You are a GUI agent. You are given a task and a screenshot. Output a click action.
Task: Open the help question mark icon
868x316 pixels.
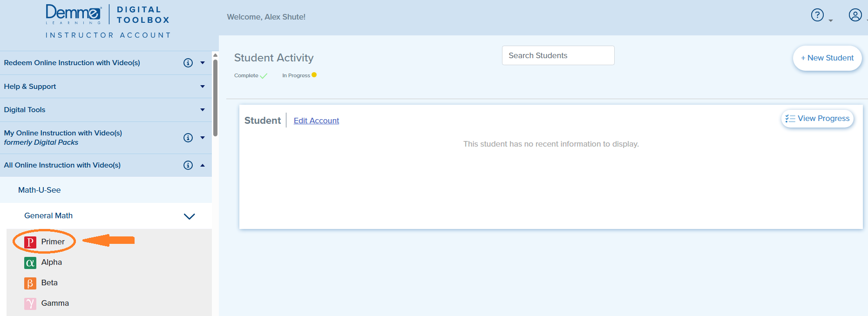tap(817, 15)
